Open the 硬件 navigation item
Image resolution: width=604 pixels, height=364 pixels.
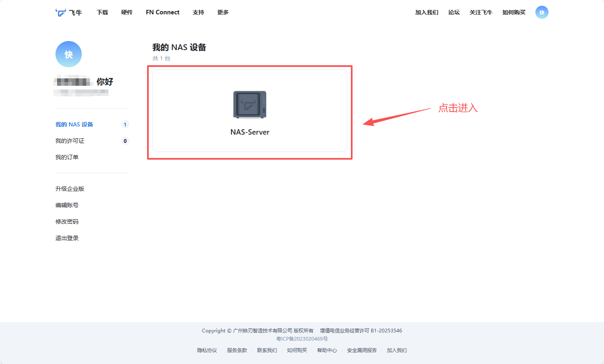point(127,12)
